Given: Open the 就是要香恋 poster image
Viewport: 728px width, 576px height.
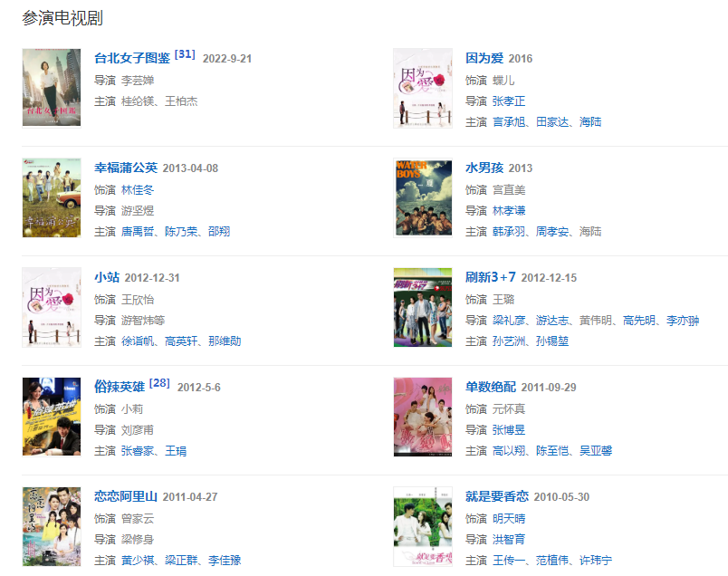Looking at the screenshot, I should tap(423, 526).
